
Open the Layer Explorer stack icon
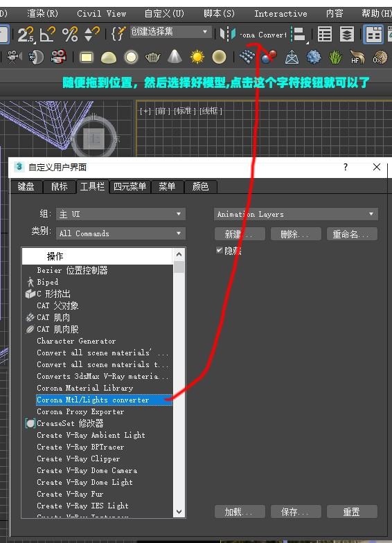click(346, 35)
